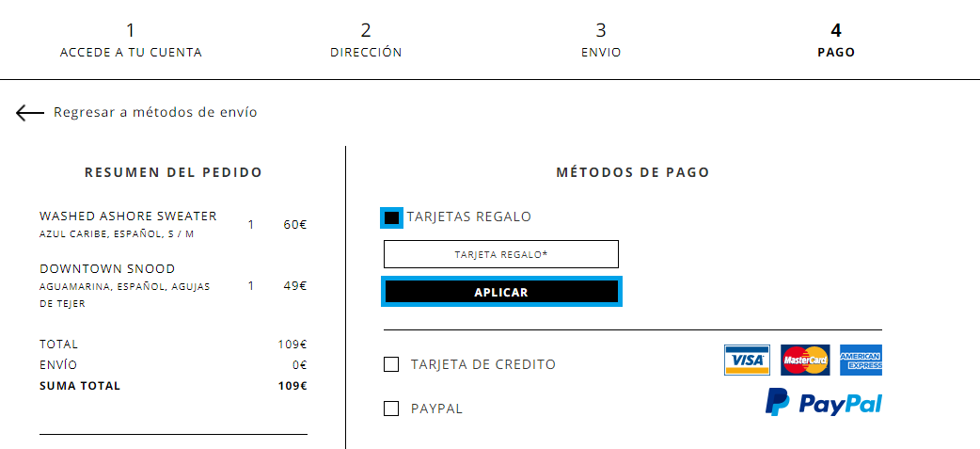Click the Aplicar button
Viewport: 980px width, 449px height.
coord(501,292)
